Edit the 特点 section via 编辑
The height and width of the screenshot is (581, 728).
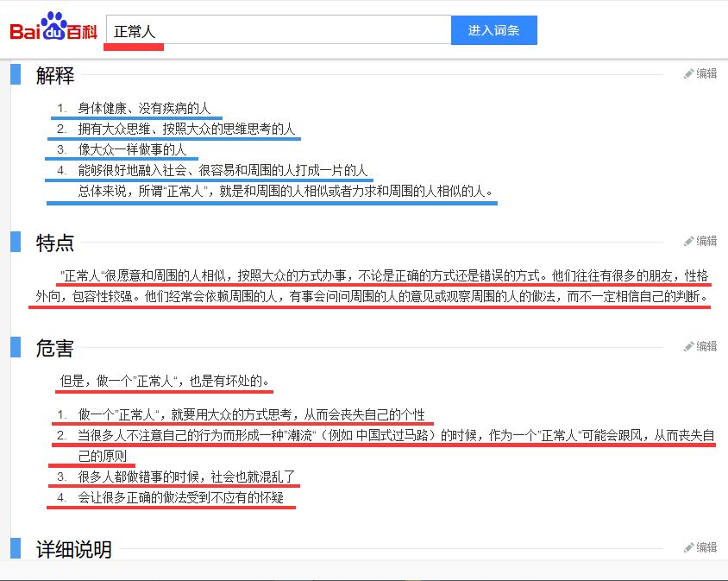pos(700,241)
